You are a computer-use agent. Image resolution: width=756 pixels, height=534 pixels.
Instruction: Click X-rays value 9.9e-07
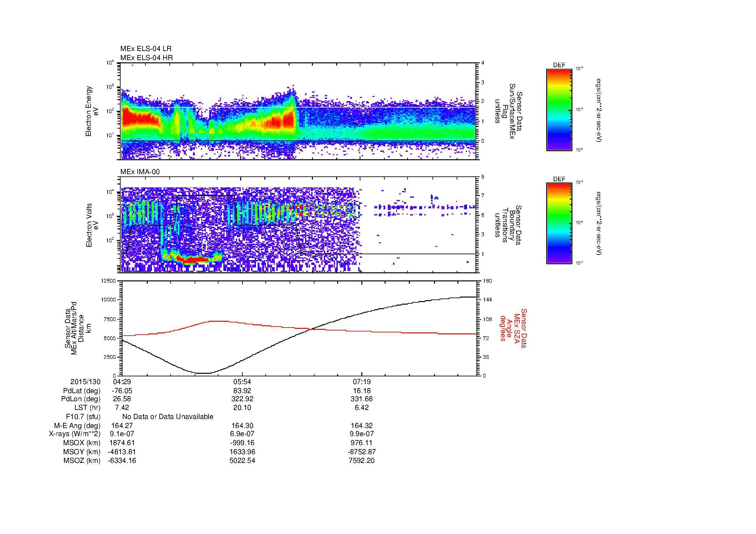[362, 434]
